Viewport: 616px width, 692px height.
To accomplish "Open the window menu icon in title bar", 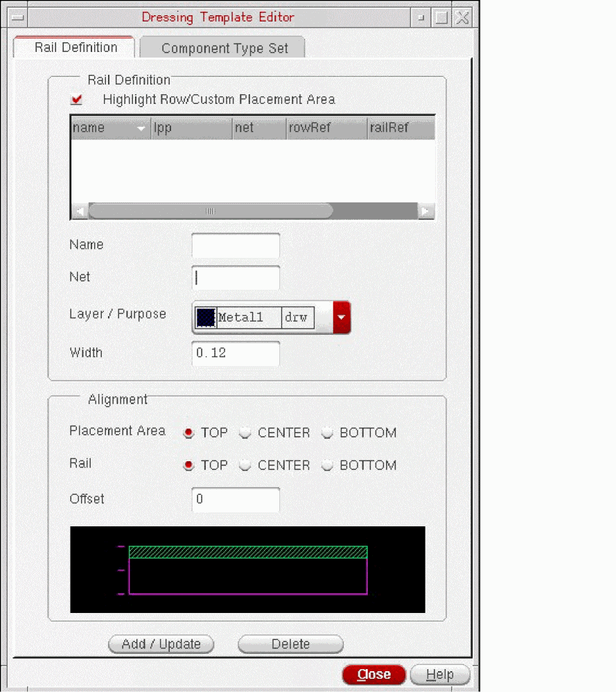I will 17,17.
